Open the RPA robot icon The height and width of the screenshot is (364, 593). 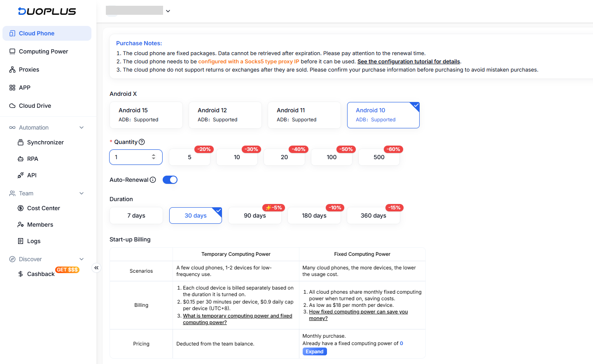pos(21,159)
